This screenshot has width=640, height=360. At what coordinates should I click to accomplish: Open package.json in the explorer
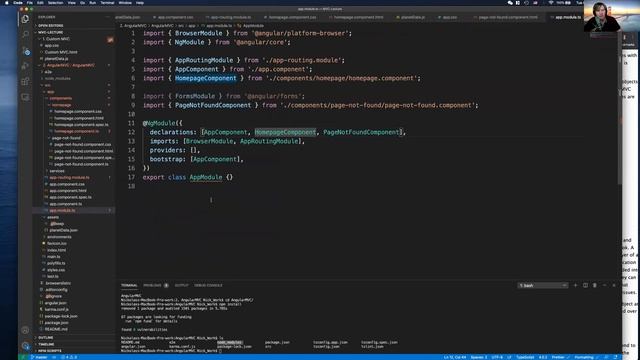pos(56,322)
